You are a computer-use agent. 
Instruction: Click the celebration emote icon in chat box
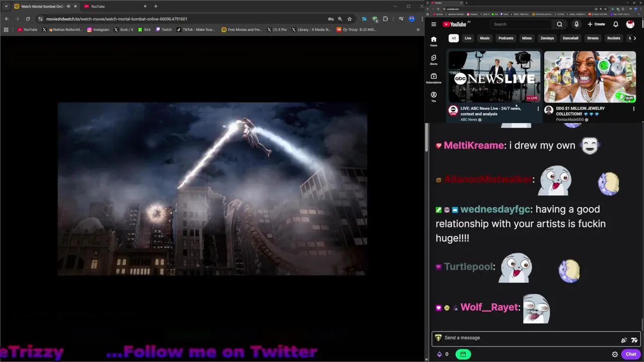(x=624, y=340)
